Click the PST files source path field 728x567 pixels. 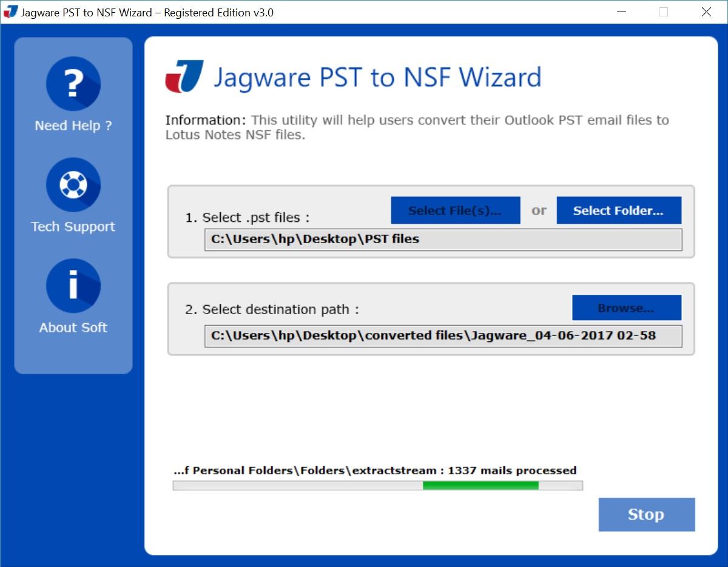click(443, 240)
